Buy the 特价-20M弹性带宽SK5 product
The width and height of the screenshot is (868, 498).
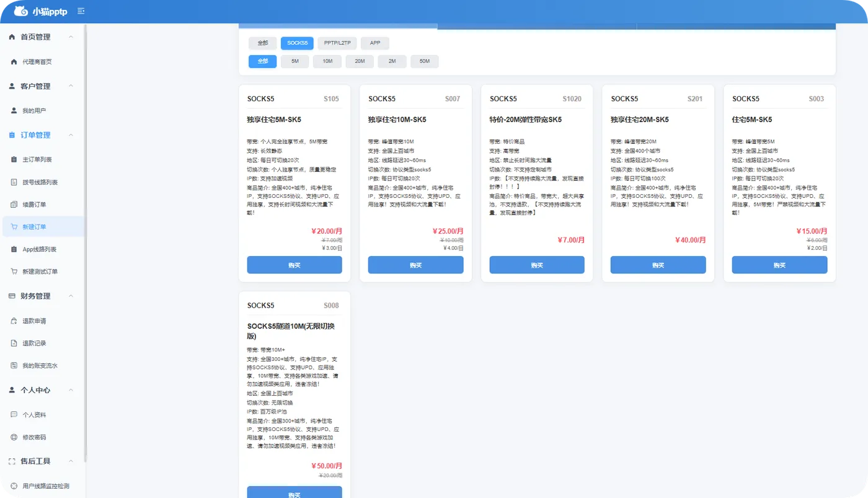coord(537,265)
